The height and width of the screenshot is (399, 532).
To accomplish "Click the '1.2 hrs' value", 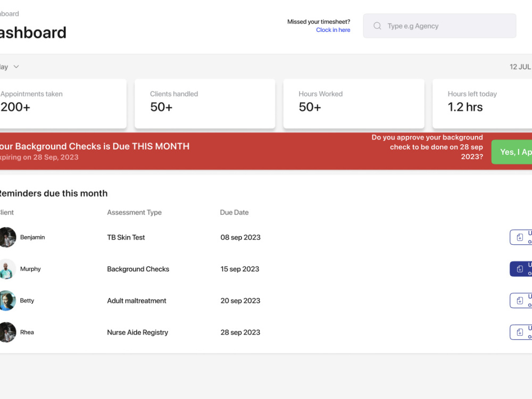I will 465,107.
